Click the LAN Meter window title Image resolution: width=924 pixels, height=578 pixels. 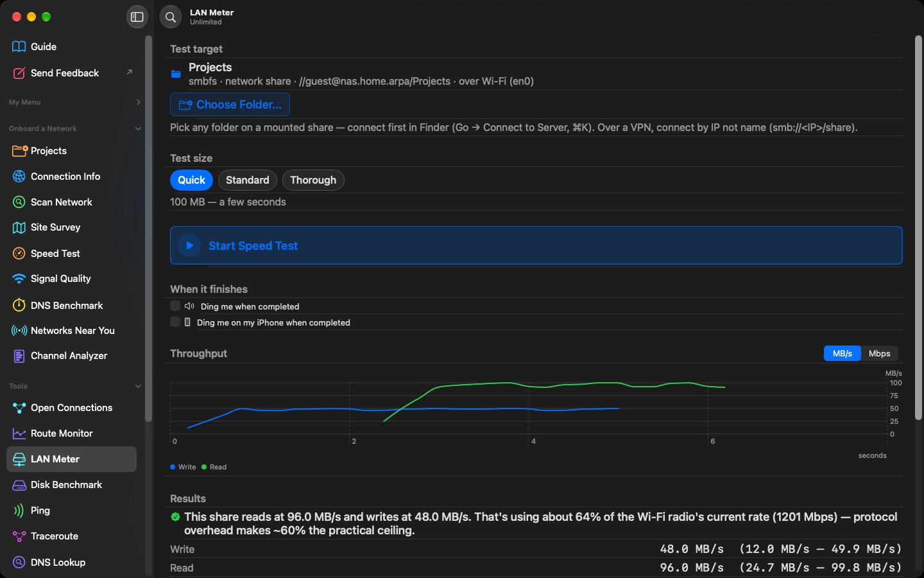(212, 13)
